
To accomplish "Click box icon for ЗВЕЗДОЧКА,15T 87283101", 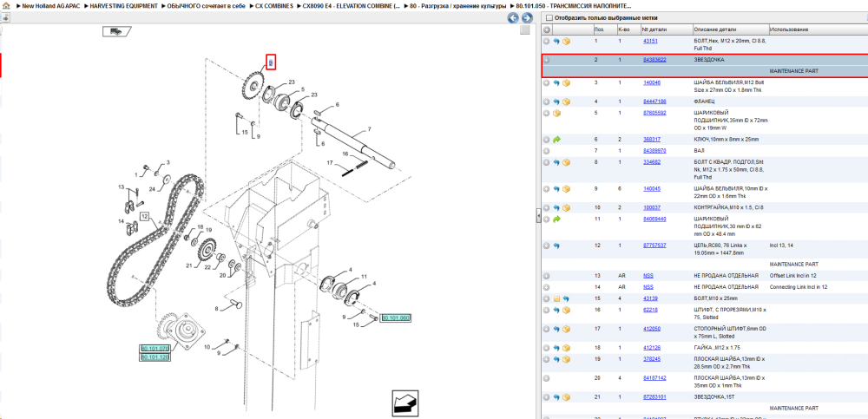I will (566, 396).
